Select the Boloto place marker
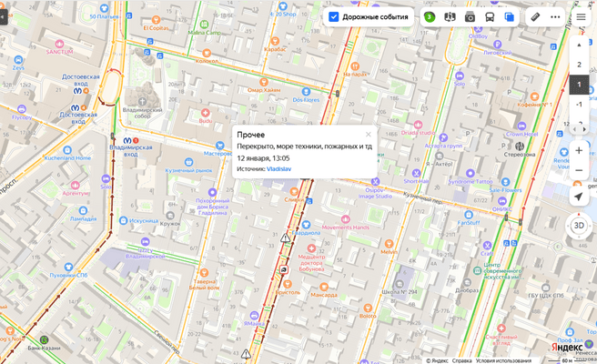This screenshot has width=597, height=364. 368,308
